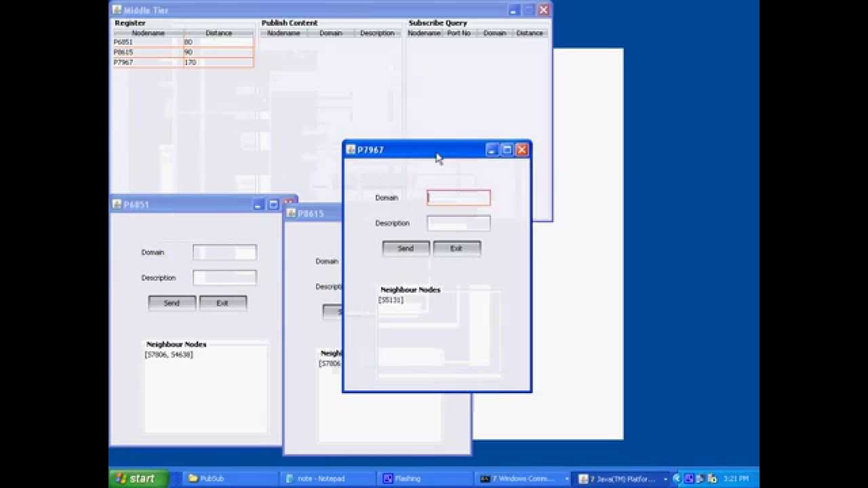Open the Java(TM) Platform group on taskbar

pos(623,479)
